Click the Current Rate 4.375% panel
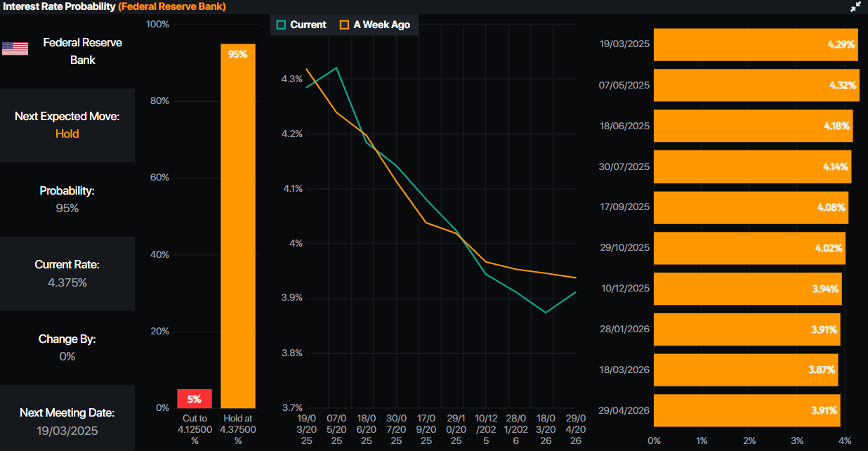 67,273
